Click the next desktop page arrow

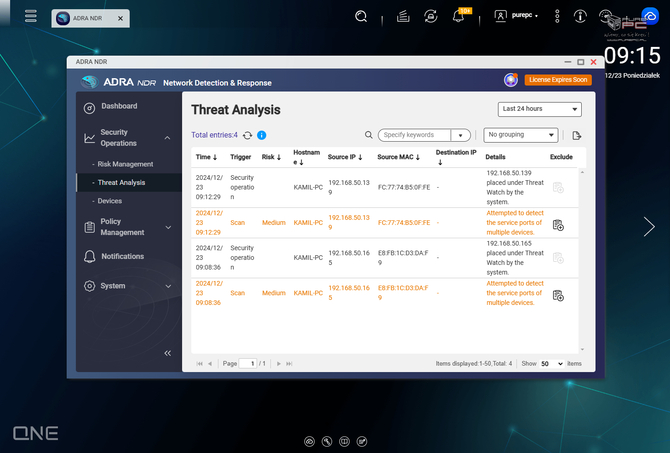(649, 226)
